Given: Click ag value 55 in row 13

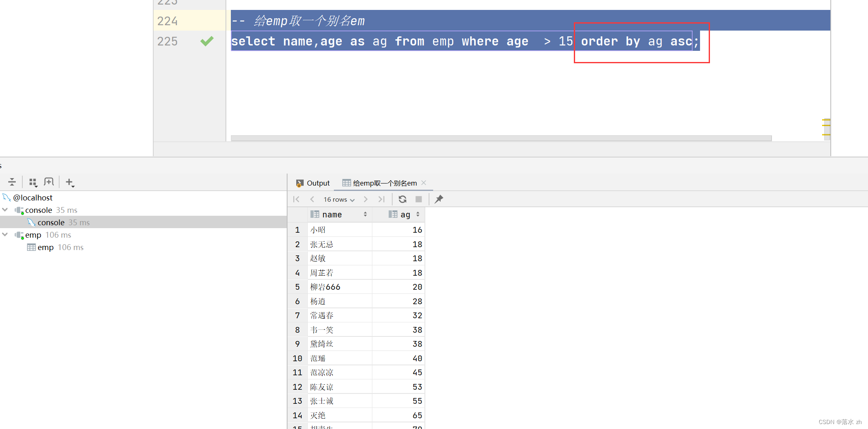Looking at the screenshot, I should tap(398, 401).
